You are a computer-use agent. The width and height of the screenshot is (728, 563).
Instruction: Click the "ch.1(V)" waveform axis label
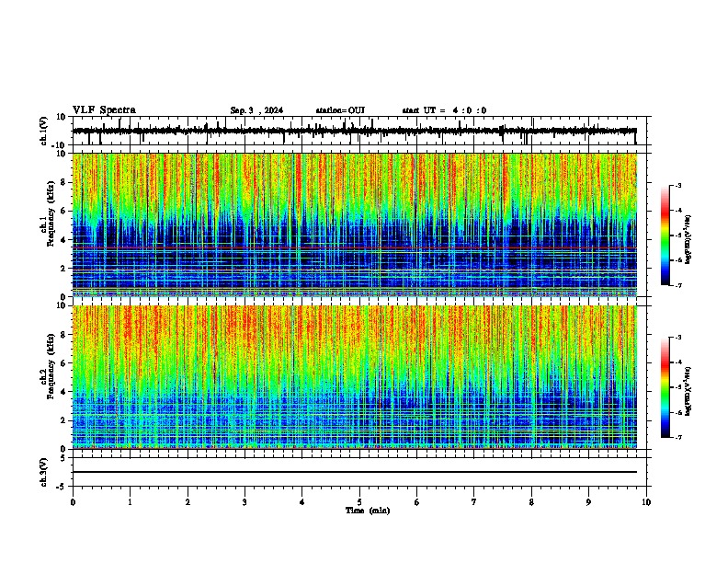click(x=44, y=131)
